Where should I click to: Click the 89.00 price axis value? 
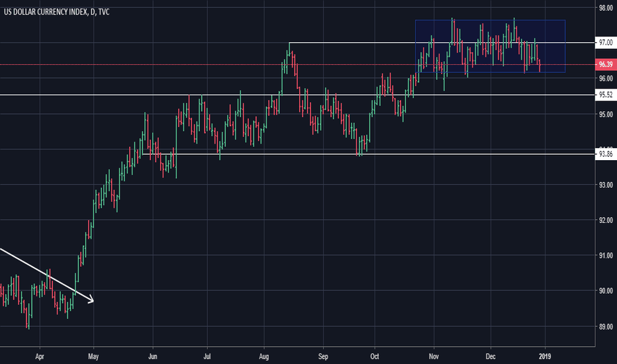coord(606,327)
